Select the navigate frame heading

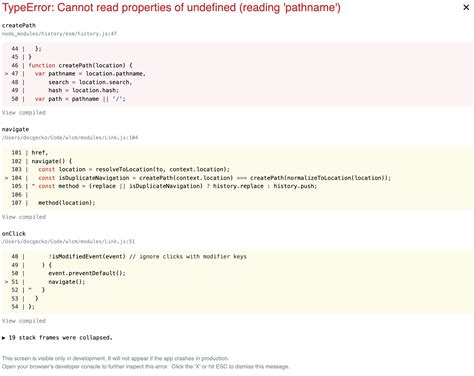click(x=15, y=129)
